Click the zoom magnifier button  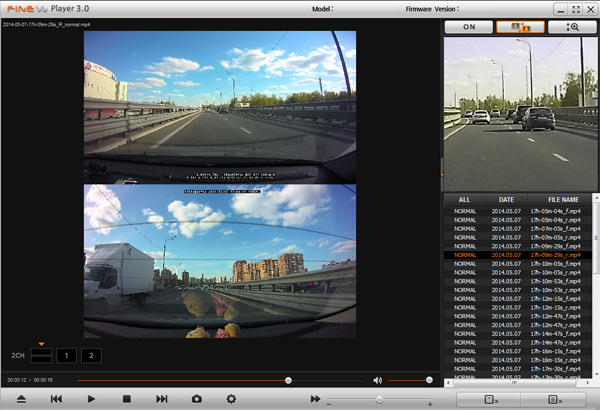point(570,28)
